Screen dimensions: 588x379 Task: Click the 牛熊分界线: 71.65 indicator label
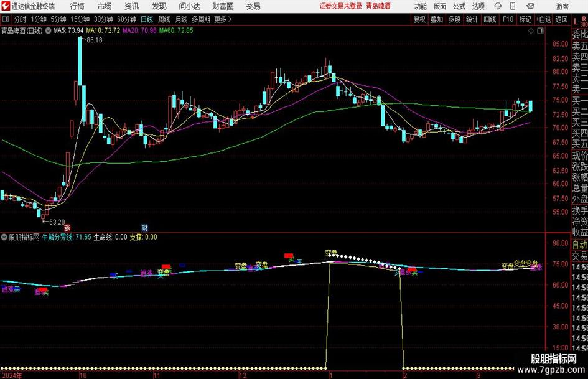[x=67, y=237]
